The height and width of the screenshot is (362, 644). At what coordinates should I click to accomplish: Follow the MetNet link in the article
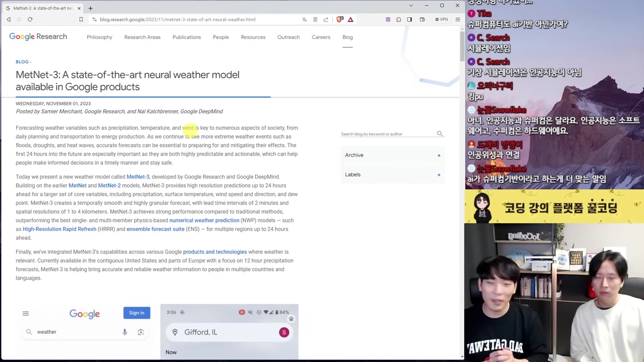coord(78,186)
